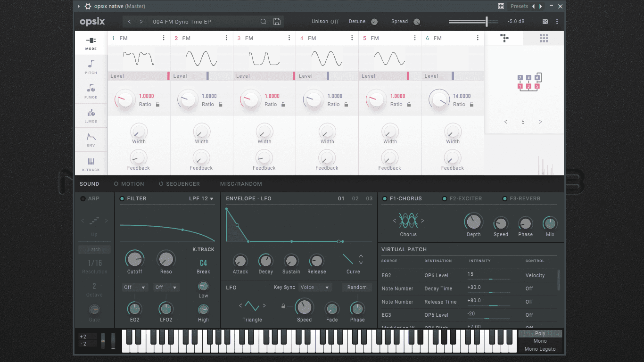Switch to the MISC/RANDOM tab
The height and width of the screenshot is (362, 644).
(241, 184)
